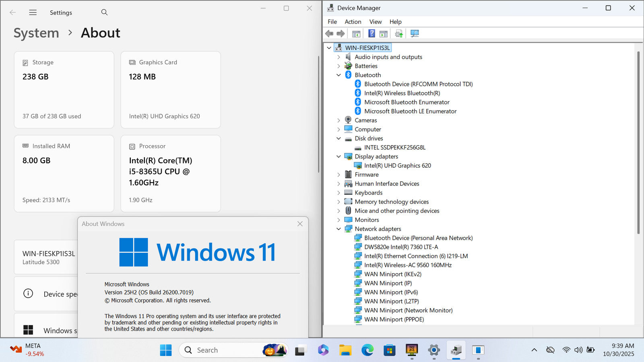Click Update device driver toolbar icon

click(399, 34)
